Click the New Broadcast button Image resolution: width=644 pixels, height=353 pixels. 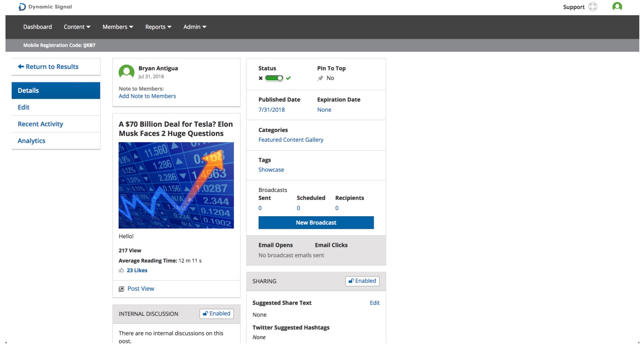(x=316, y=223)
